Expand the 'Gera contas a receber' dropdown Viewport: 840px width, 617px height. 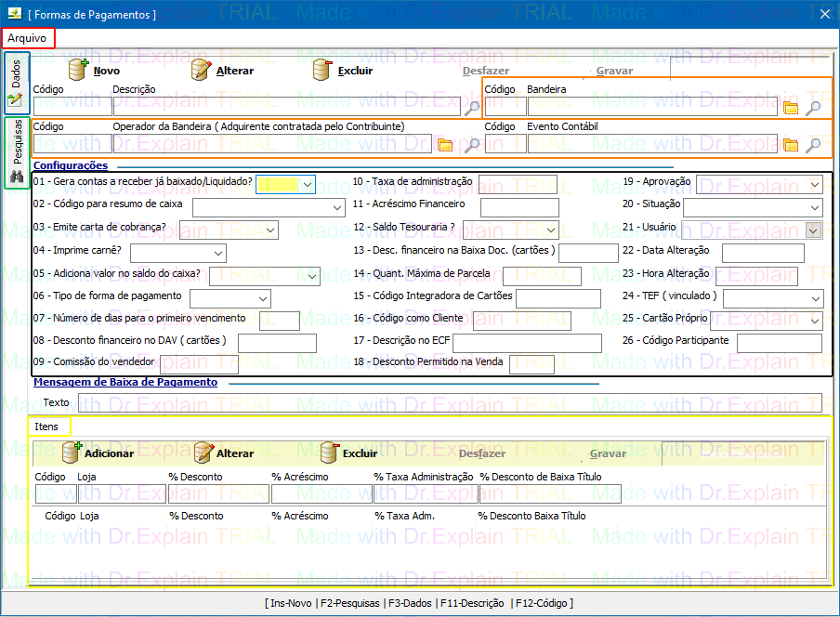(307, 184)
